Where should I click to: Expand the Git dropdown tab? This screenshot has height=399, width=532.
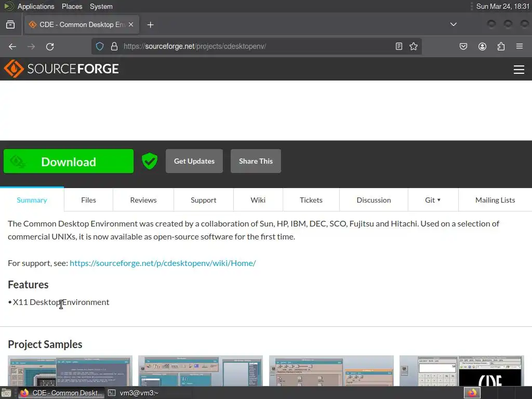(x=433, y=200)
